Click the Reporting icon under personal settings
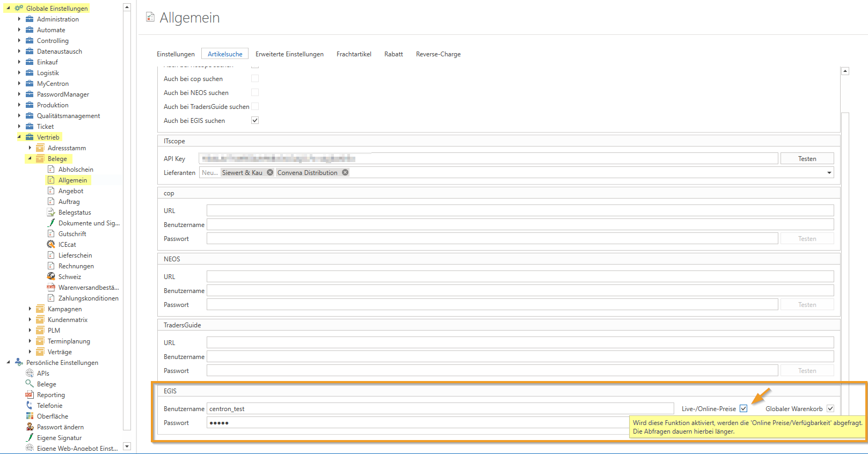This screenshot has width=868, height=454. (x=30, y=395)
